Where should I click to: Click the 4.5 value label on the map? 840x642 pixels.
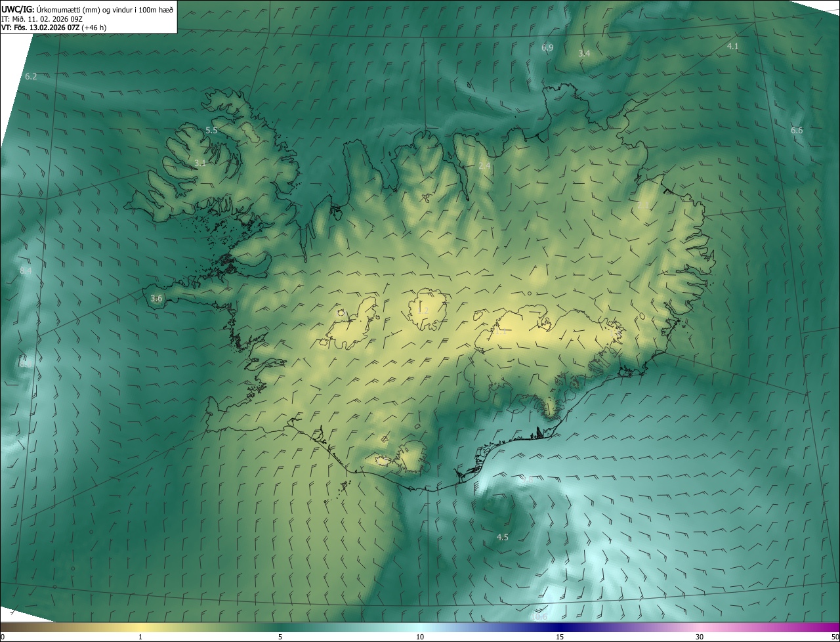point(502,537)
